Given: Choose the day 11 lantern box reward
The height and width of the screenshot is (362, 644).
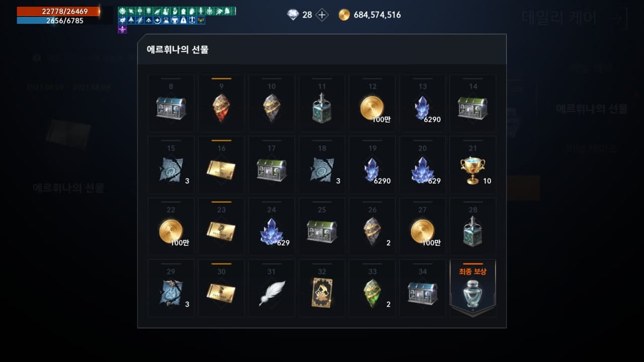Looking at the screenshot, I should tap(322, 103).
